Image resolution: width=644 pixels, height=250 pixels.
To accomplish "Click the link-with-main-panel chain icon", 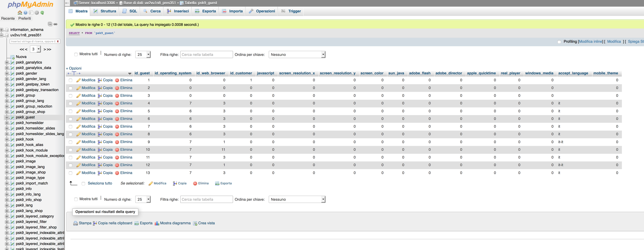I will 56,24.
